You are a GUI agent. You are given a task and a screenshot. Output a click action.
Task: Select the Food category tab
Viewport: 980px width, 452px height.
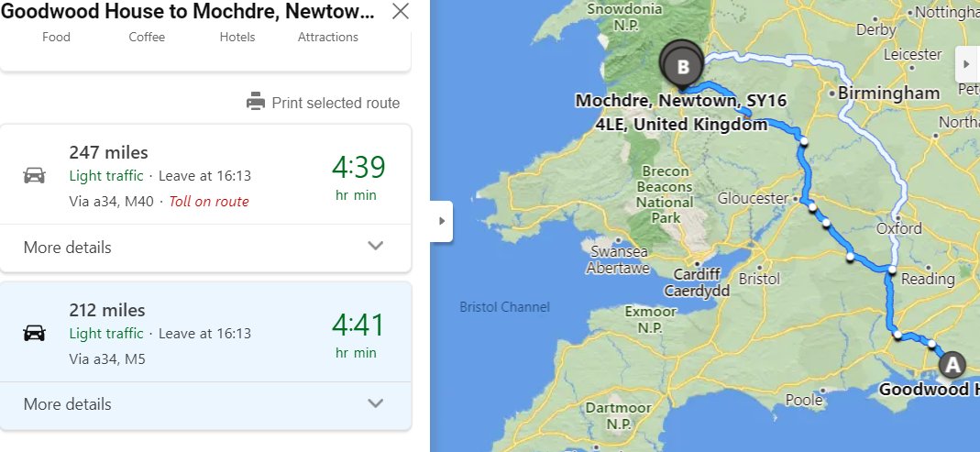click(56, 37)
